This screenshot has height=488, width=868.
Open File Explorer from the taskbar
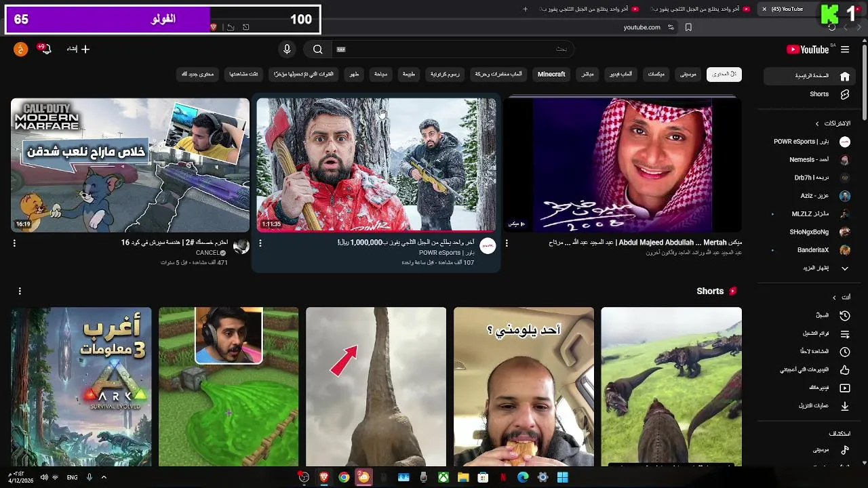(463, 478)
